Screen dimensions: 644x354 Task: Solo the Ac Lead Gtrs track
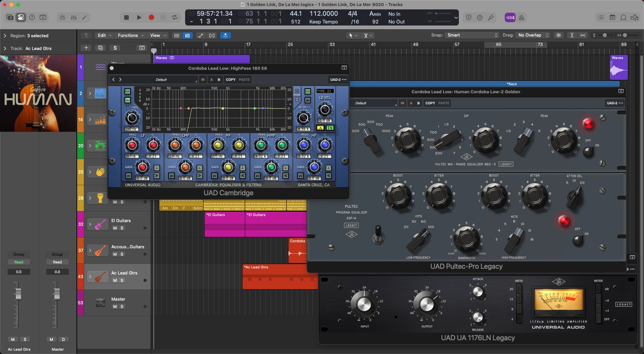(x=122, y=281)
